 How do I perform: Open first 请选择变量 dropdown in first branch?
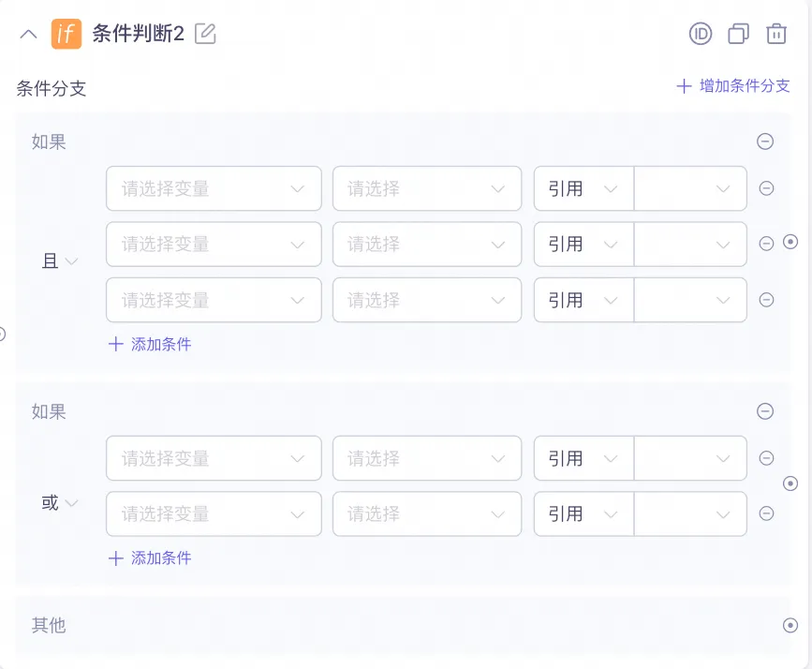click(x=214, y=188)
